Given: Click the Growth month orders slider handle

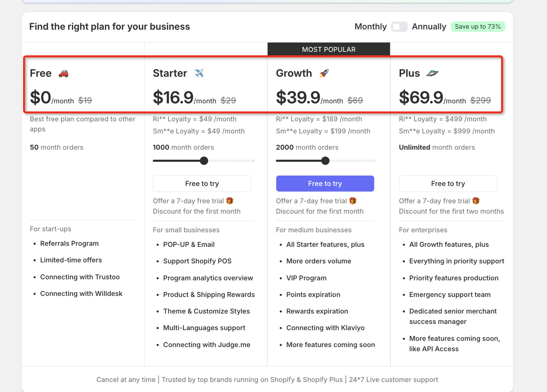Looking at the screenshot, I should pyautogui.click(x=325, y=161).
